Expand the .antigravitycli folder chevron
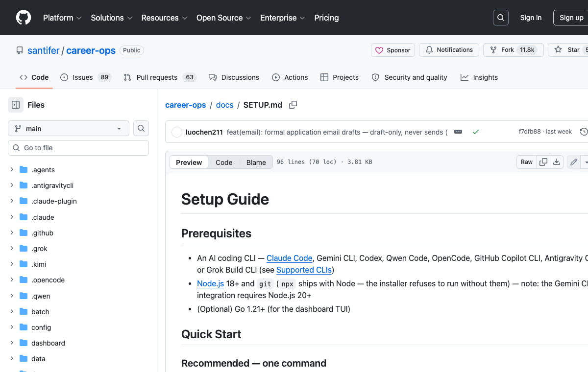The image size is (588, 372). coord(12,186)
